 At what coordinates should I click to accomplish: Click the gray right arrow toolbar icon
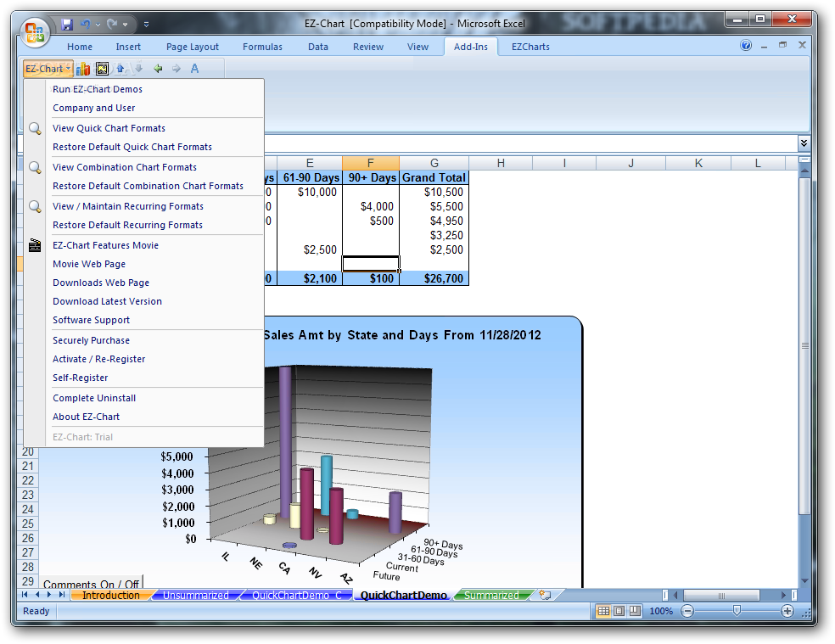click(x=177, y=69)
